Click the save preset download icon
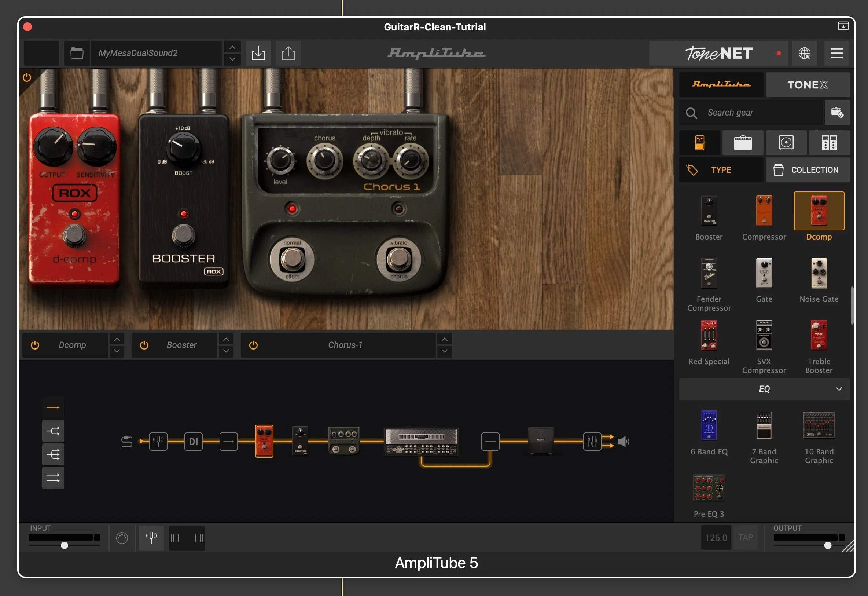 coord(258,53)
